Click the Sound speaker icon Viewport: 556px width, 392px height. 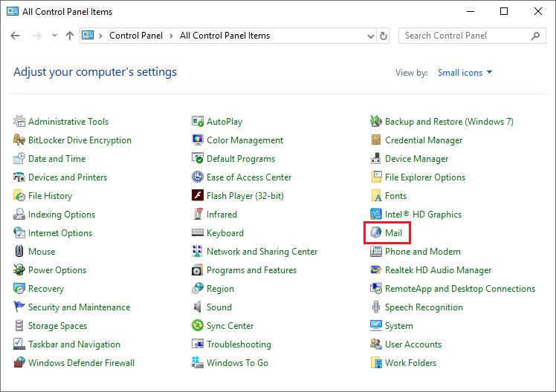[x=198, y=307]
